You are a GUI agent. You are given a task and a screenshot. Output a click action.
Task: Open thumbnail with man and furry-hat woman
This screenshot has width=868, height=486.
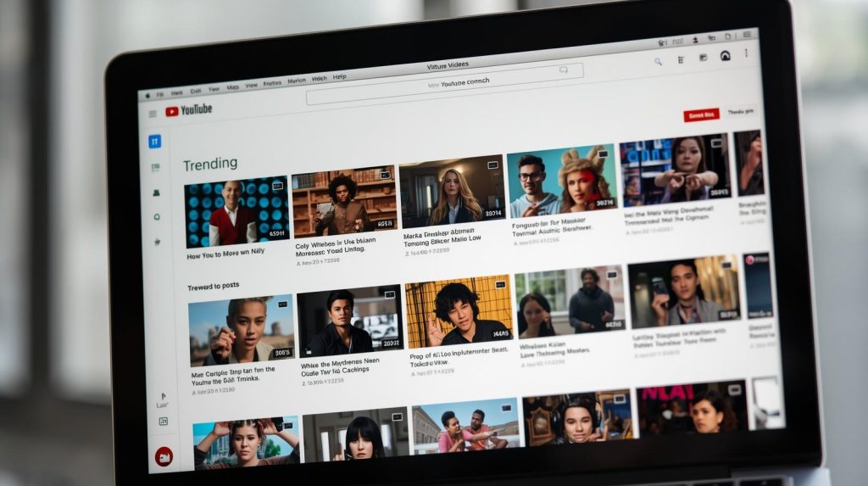coord(562,182)
